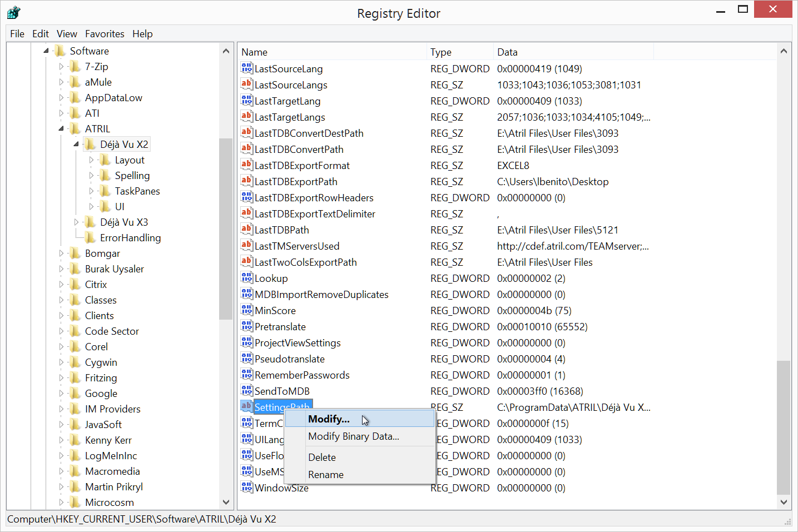Select the LastTDBExportPath value name
Screen dimensions: 798x532
coord(296,181)
